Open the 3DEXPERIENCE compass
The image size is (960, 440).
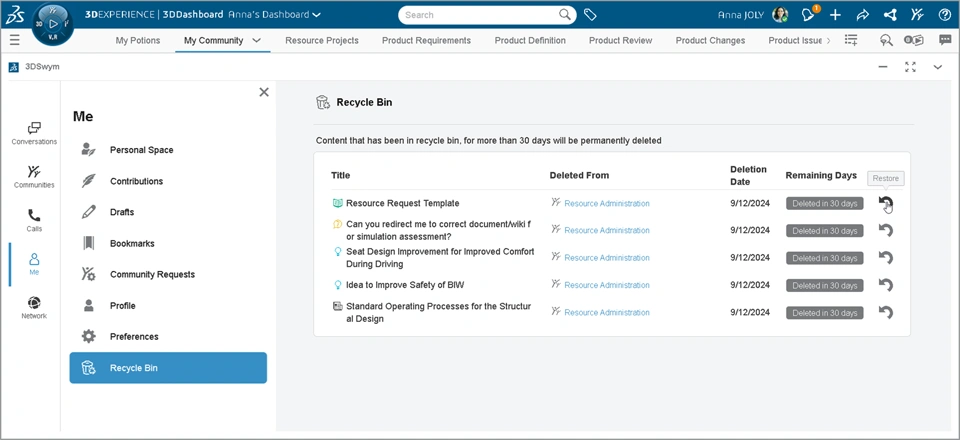(x=54, y=24)
